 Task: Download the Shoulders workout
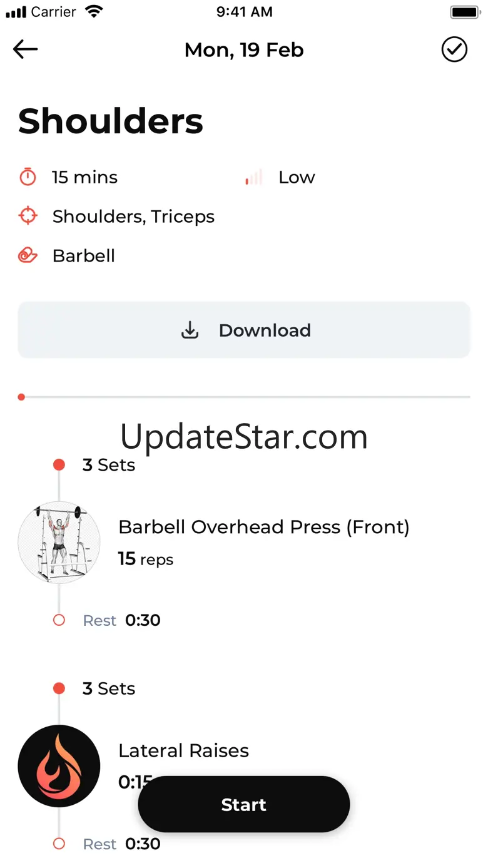tap(244, 330)
